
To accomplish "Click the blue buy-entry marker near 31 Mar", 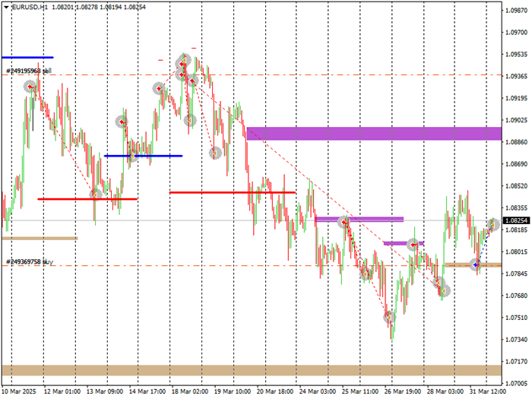I will 476,264.
